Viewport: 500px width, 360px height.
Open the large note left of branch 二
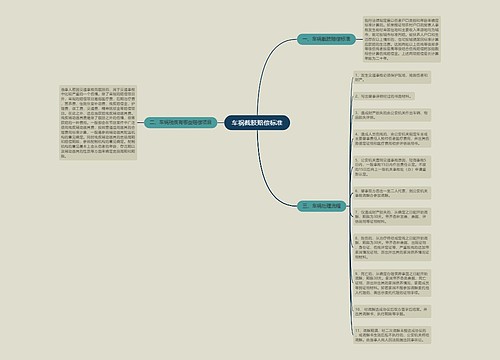pyautogui.click(x=98, y=123)
